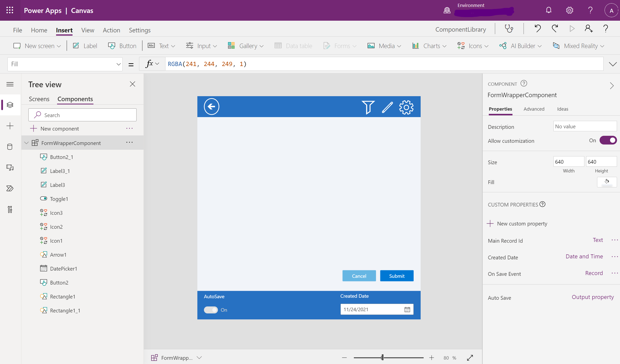This screenshot has width=620, height=364.
Task: Click the Submit button on the form
Action: coord(396,276)
